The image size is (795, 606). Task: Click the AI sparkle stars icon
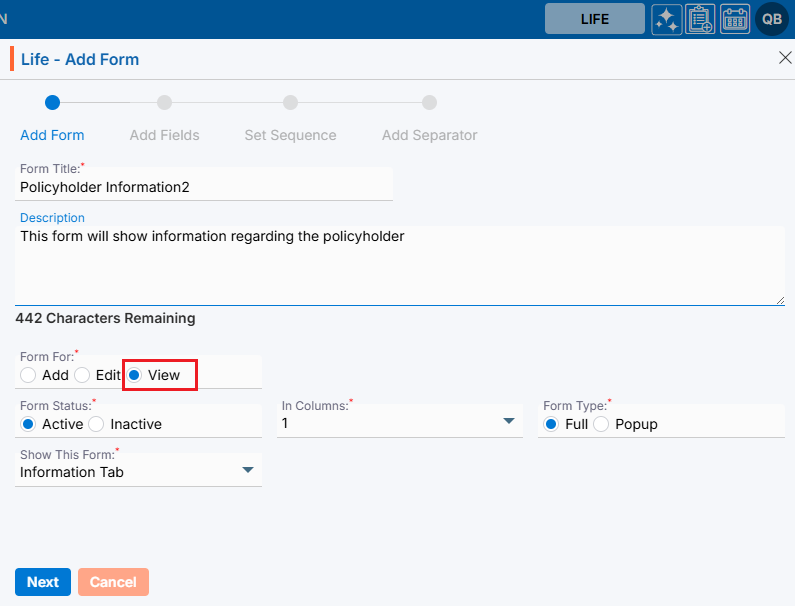[666, 19]
